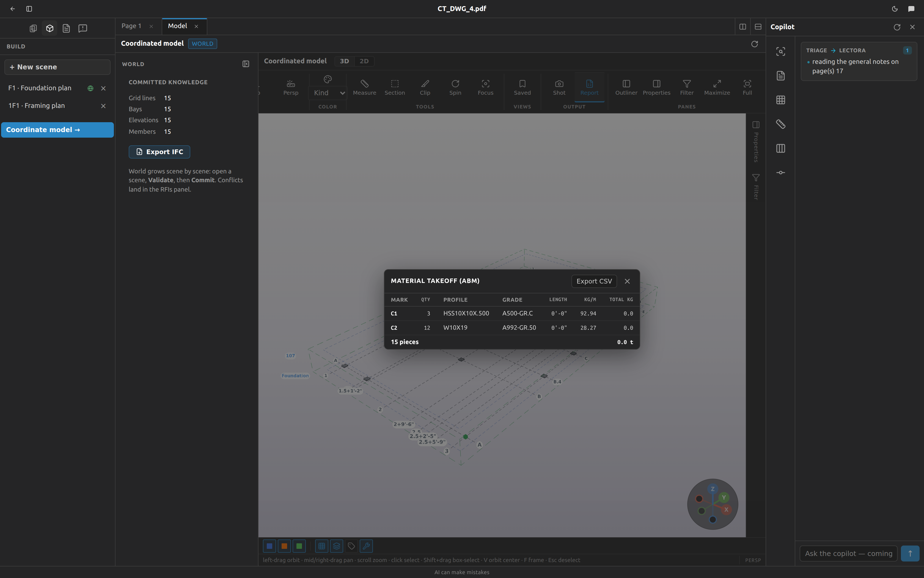The height and width of the screenshot is (578, 924).
Task: Toggle the Filter pane in toolbar
Action: click(686, 87)
